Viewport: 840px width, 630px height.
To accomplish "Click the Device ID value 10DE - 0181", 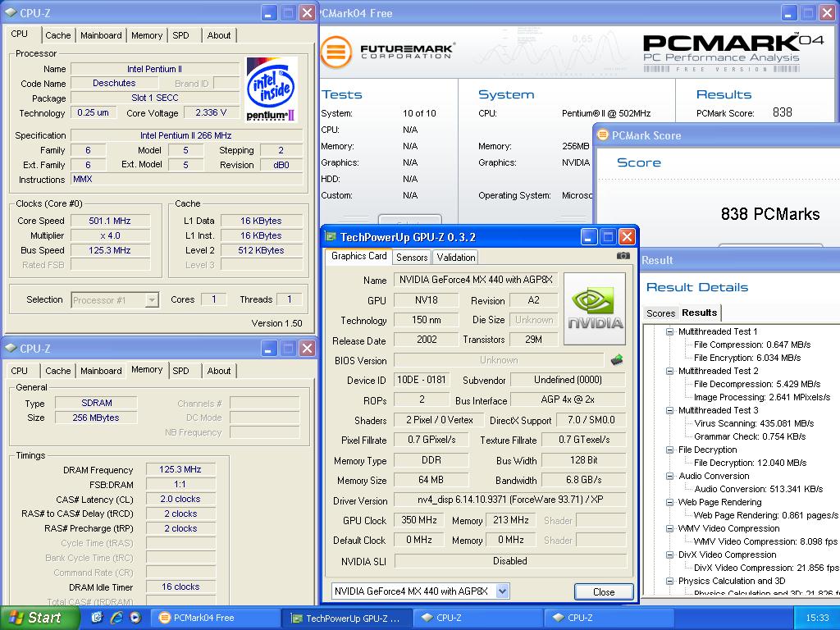I will [422, 379].
